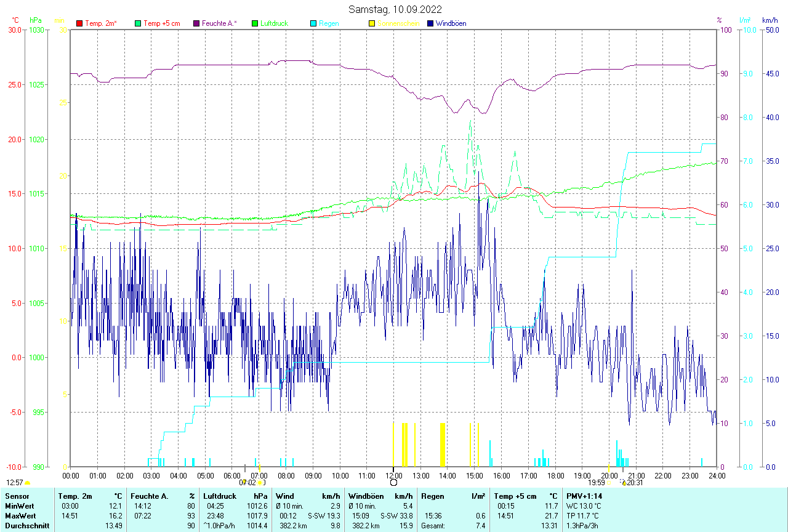Click the 'Sensor' header in the table

click(x=17, y=496)
